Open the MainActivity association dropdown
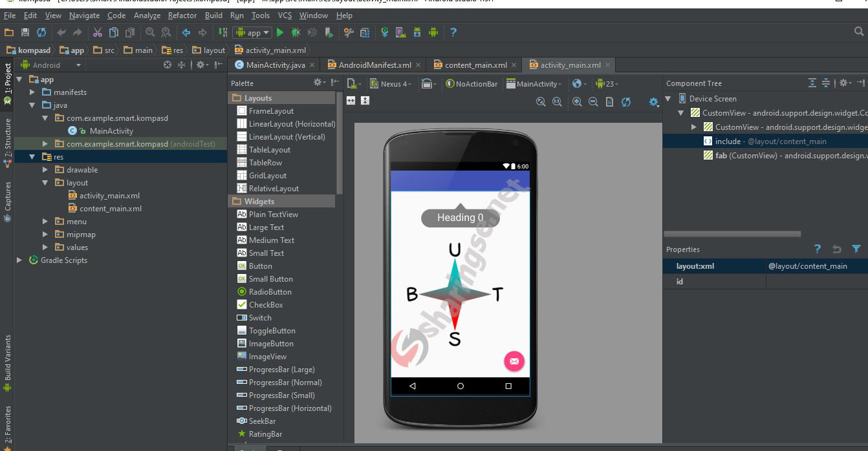Image resolution: width=868 pixels, height=451 pixels. tap(534, 83)
